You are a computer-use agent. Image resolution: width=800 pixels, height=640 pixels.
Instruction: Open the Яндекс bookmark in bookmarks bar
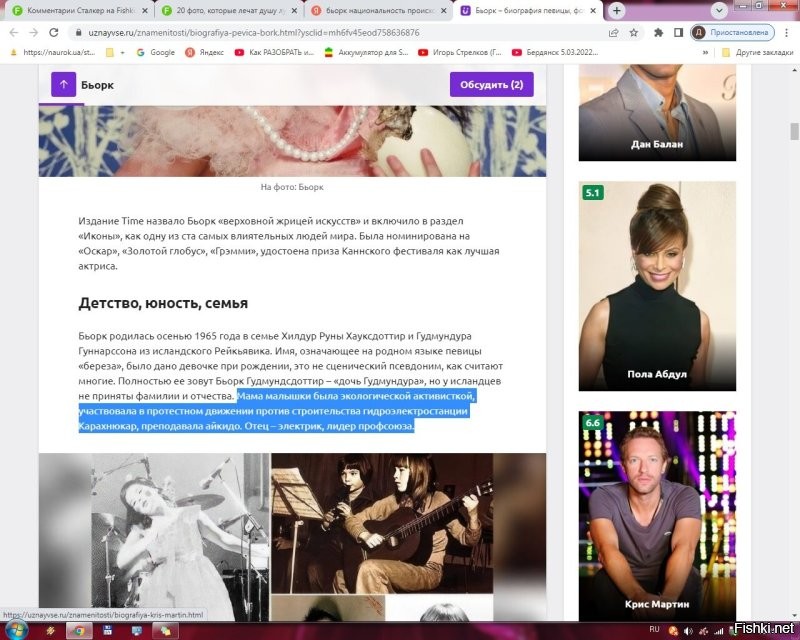tap(203, 52)
